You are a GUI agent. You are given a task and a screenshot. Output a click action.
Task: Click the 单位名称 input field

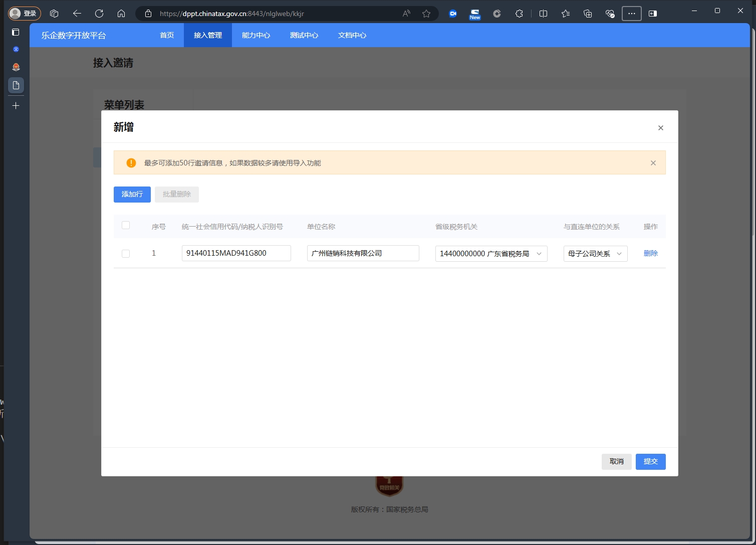click(363, 253)
